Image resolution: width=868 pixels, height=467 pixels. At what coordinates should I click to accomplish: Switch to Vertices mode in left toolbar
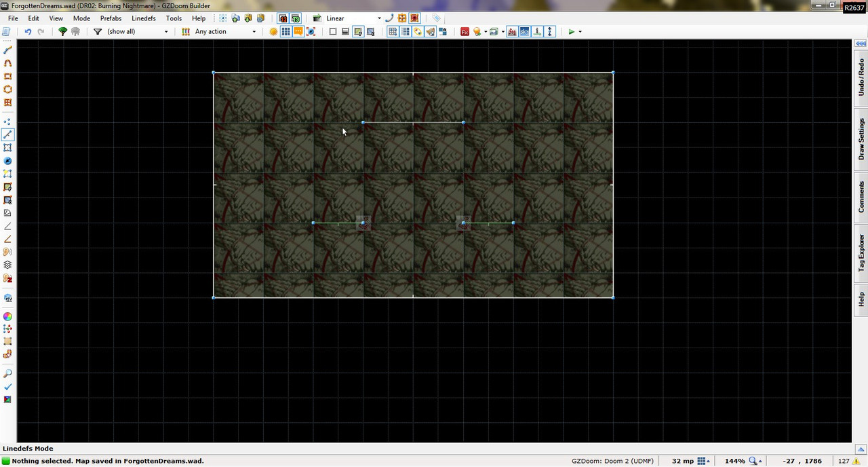(8, 122)
